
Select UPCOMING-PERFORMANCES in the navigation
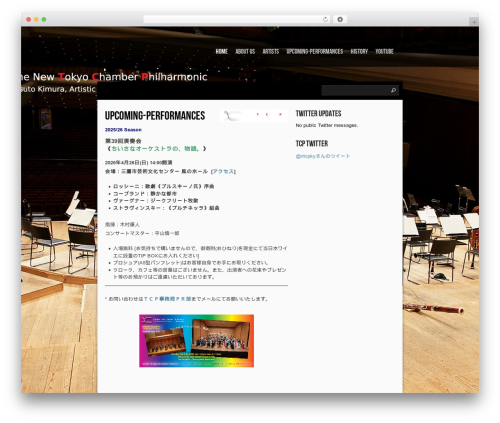click(315, 51)
